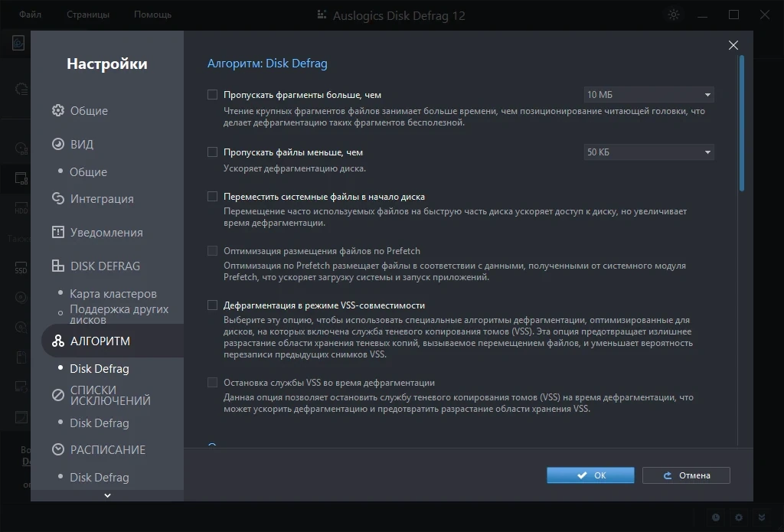Tick Оптимизация размещения файлов по Prefetch
Viewport: 784px width, 532px height.
tap(213, 251)
